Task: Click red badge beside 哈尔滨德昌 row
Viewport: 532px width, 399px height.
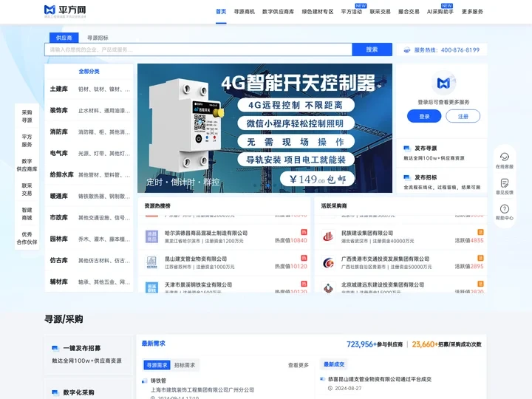Action: pyautogui.click(x=304, y=232)
